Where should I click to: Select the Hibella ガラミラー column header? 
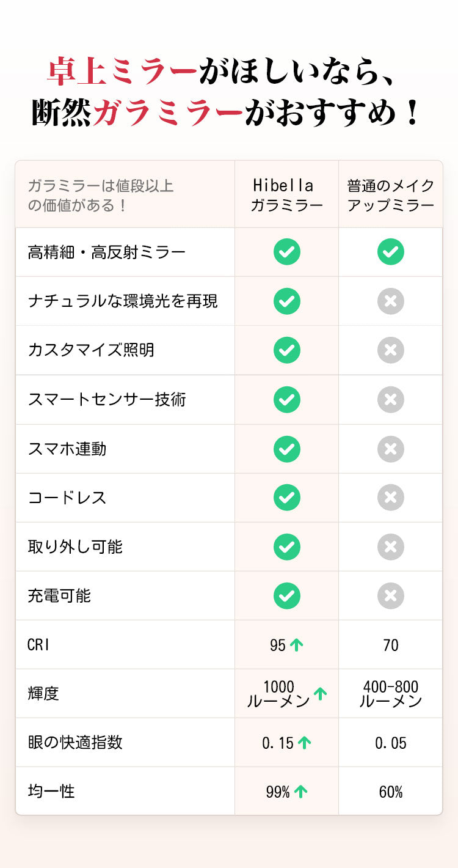pyautogui.click(x=286, y=195)
